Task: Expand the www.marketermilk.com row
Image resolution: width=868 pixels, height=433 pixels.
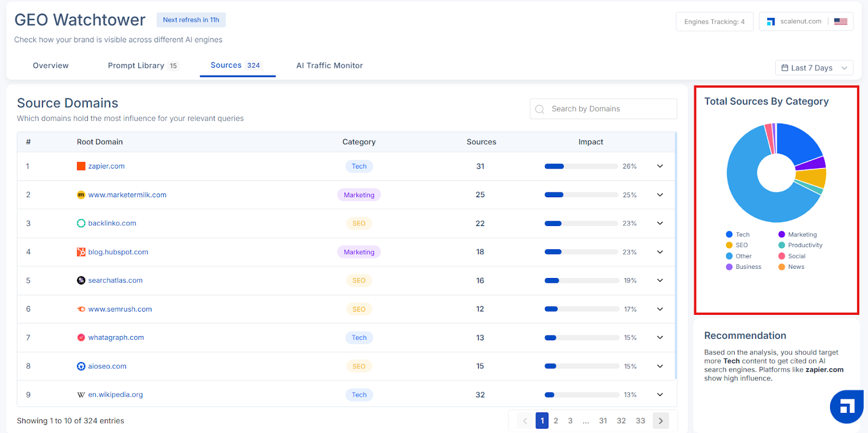Action: (x=660, y=195)
